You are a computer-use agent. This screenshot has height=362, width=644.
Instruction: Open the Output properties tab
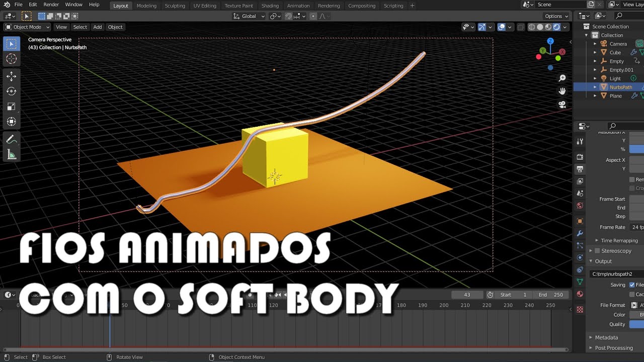(x=580, y=169)
